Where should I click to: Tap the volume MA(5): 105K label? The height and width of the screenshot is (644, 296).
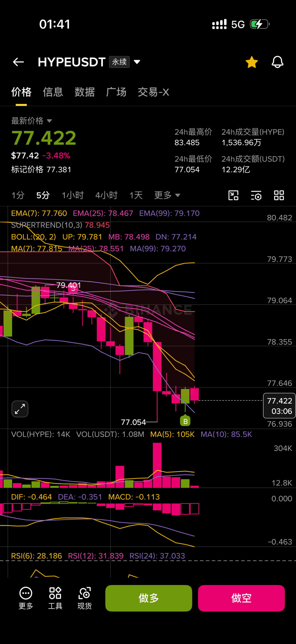coord(172,434)
